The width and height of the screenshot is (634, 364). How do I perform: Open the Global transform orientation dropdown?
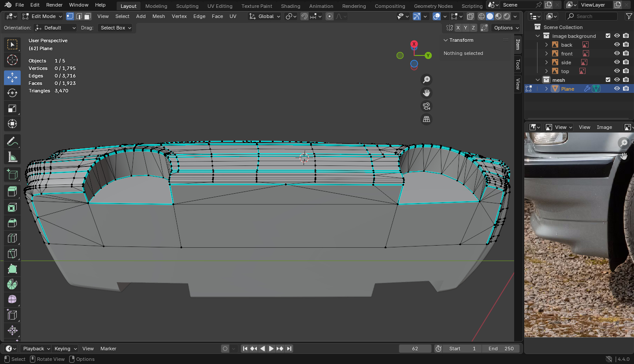(x=264, y=16)
